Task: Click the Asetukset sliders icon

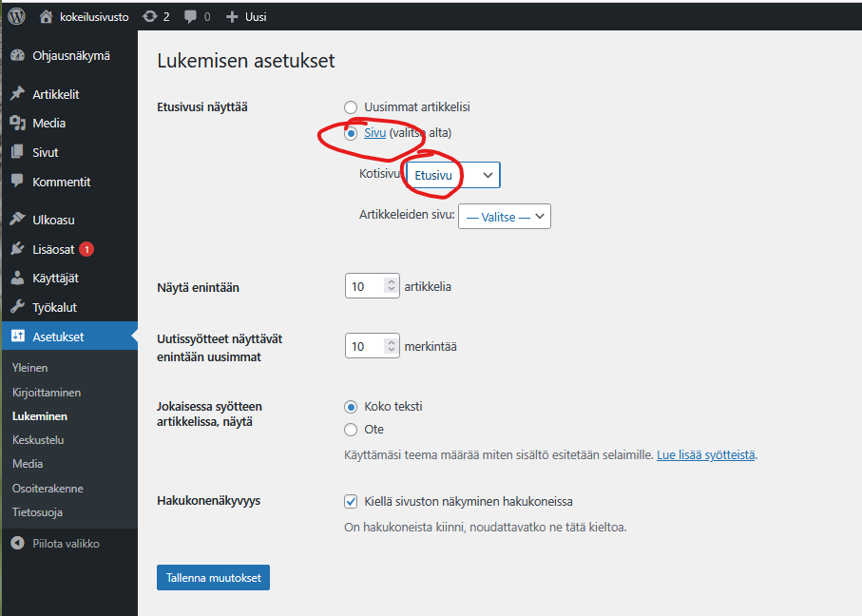Action: (18, 337)
